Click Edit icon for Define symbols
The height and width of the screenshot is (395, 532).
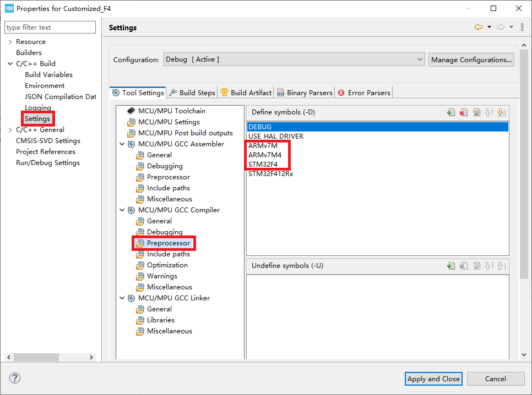point(476,112)
